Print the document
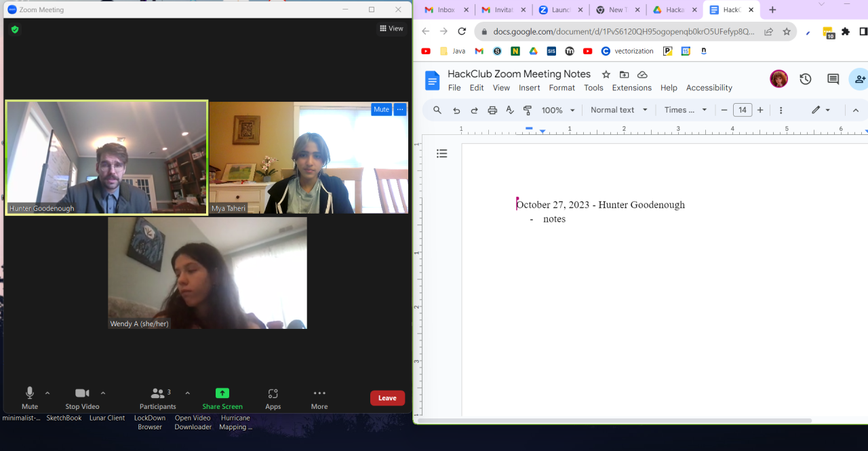Screen dimensions: 868x451 (x=492, y=110)
